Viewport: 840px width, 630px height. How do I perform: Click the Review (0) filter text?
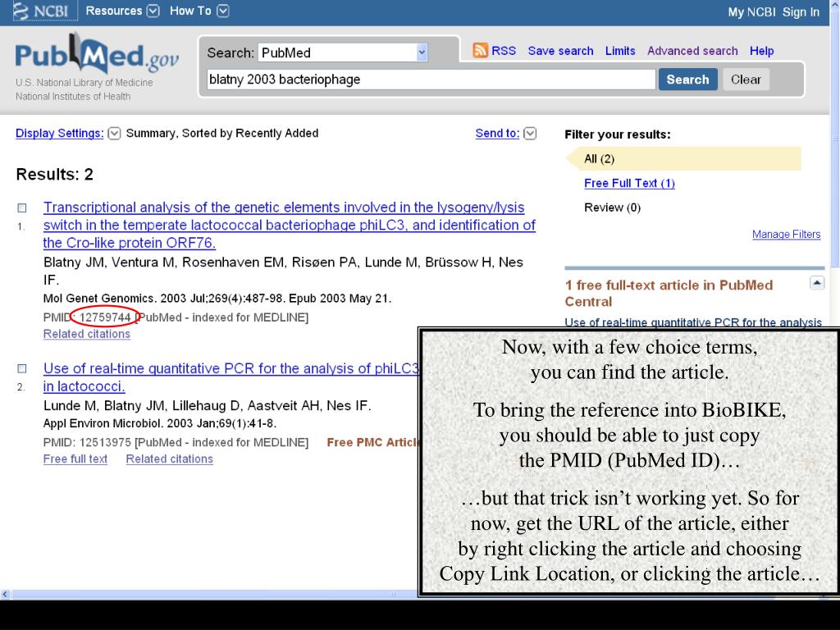point(612,208)
